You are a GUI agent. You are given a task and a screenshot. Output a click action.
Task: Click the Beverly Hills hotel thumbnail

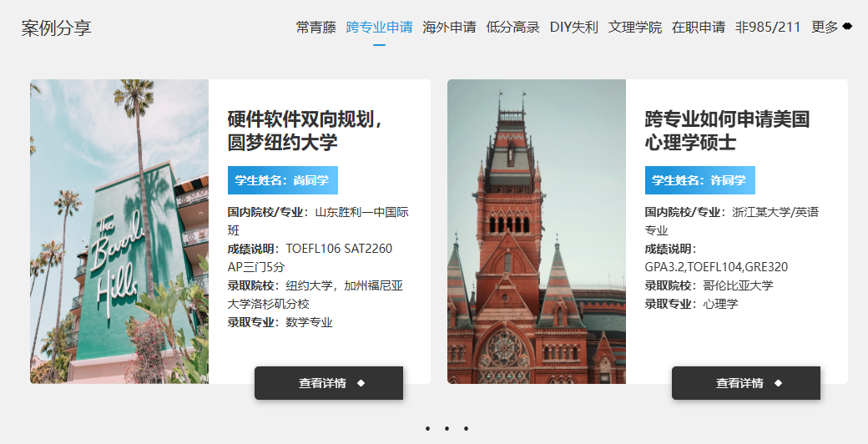point(119,231)
